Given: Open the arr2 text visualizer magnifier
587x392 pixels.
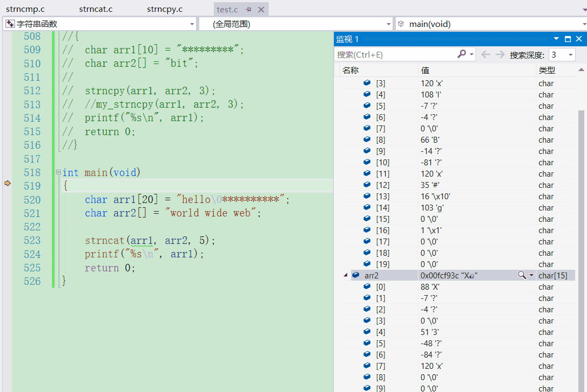Looking at the screenshot, I should [x=521, y=275].
